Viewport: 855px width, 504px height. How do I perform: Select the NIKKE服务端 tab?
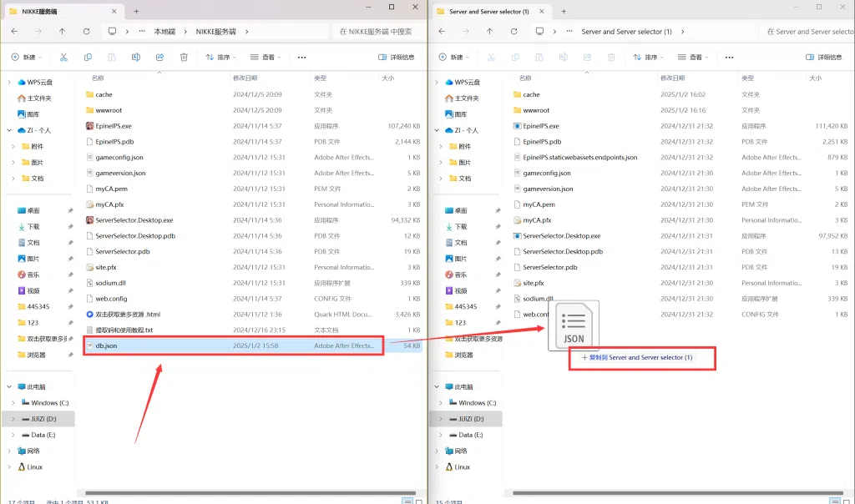coord(63,11)
